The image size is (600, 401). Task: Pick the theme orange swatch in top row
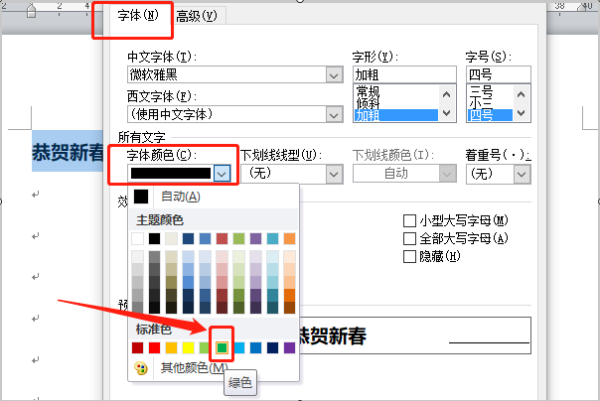coord(290,239)
